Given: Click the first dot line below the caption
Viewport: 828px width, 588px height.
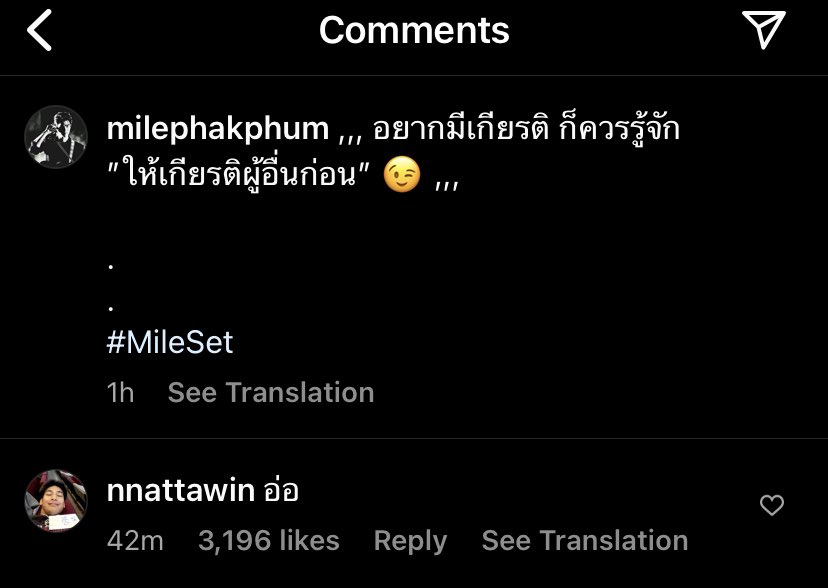Looking at the screenshot, I should coord(110,267).
